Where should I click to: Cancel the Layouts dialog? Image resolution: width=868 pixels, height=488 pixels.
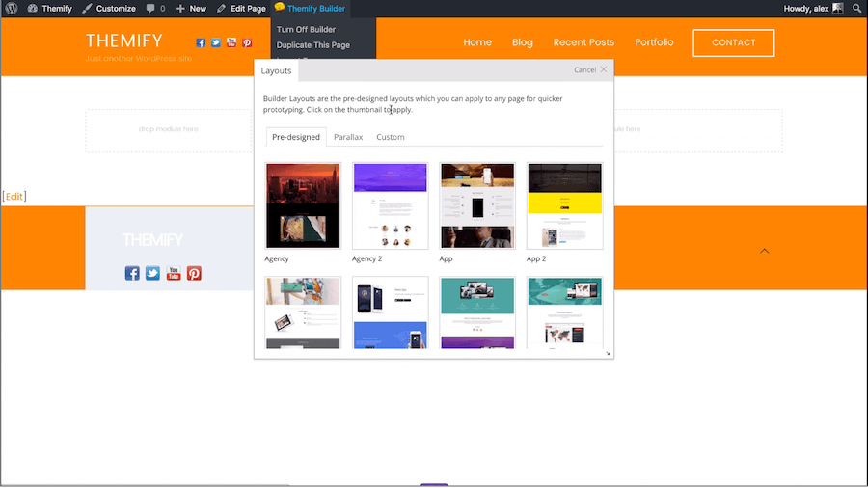pyautogui.click(x=590, y=69)
